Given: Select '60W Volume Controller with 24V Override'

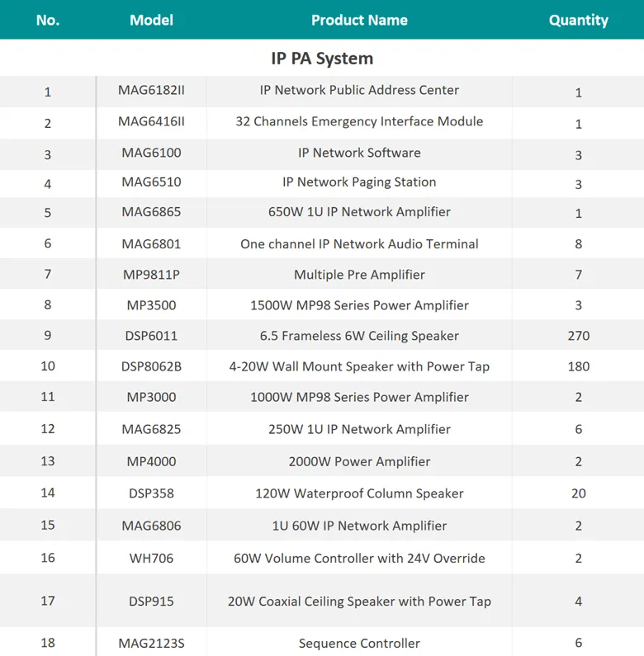Looking at the screenshot, I should (359, 558).
